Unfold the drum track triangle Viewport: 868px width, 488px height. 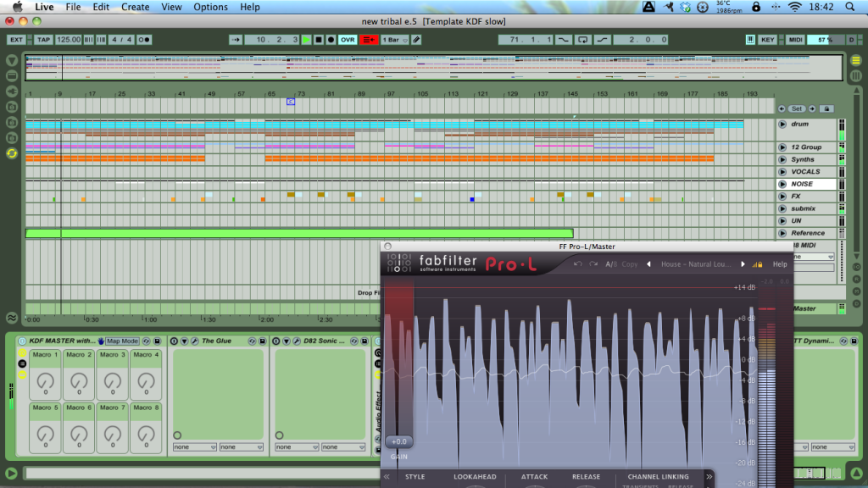point(782,125)
